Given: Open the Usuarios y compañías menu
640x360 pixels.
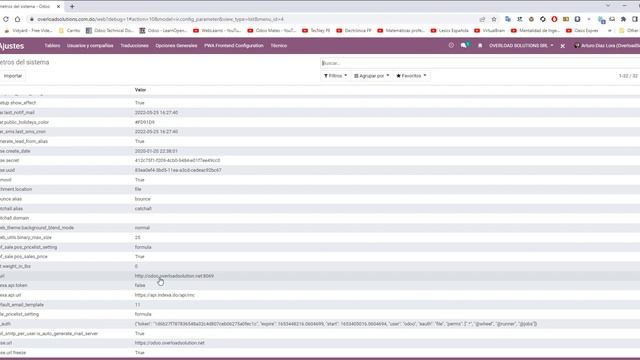Looking at the screenshot, I should [x=90, y=46].
